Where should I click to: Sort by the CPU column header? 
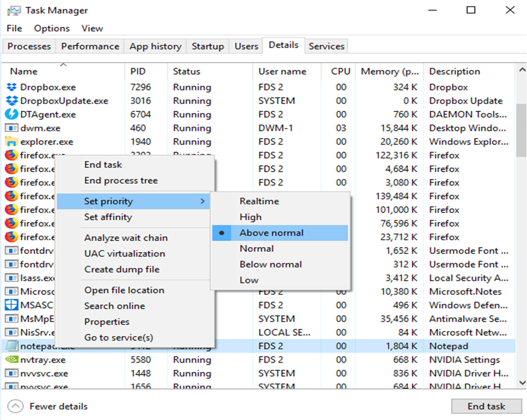[339, 71]
